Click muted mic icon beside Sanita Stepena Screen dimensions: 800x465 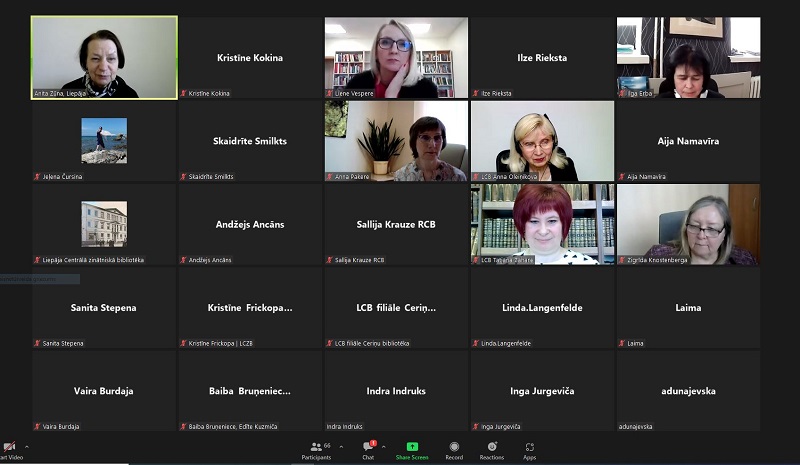[37, 343]
